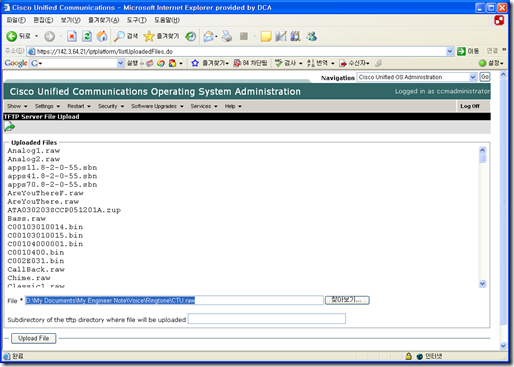The image size is (514, 367).
Task: Click the Upload File button
Action: click(x=34, y=338)
